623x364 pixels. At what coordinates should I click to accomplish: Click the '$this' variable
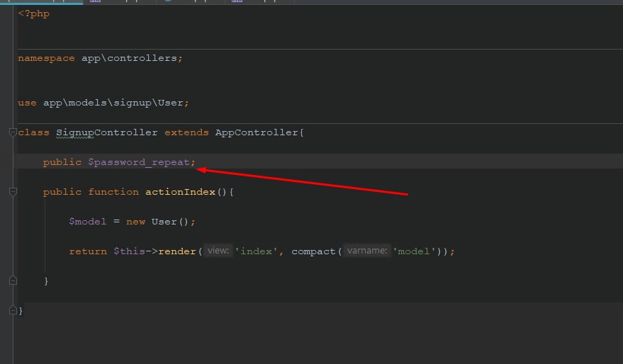tap(129, 251)
